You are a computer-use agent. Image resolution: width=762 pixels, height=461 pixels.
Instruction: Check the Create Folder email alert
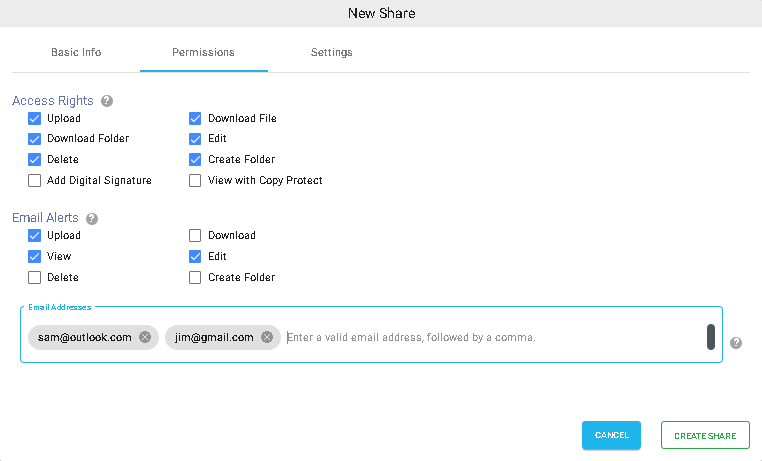(195, 277)
